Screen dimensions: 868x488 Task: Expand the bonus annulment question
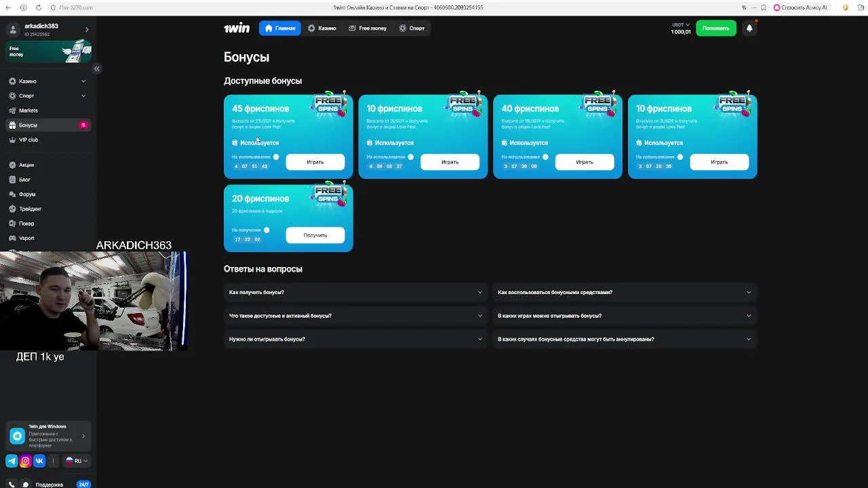[625, 339]
